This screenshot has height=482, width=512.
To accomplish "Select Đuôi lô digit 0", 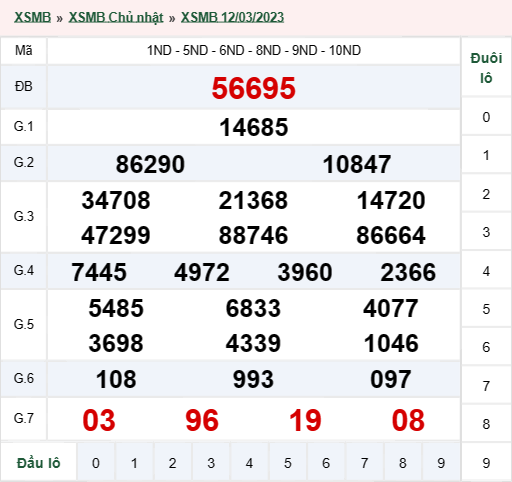I will (x=486, y=117).
